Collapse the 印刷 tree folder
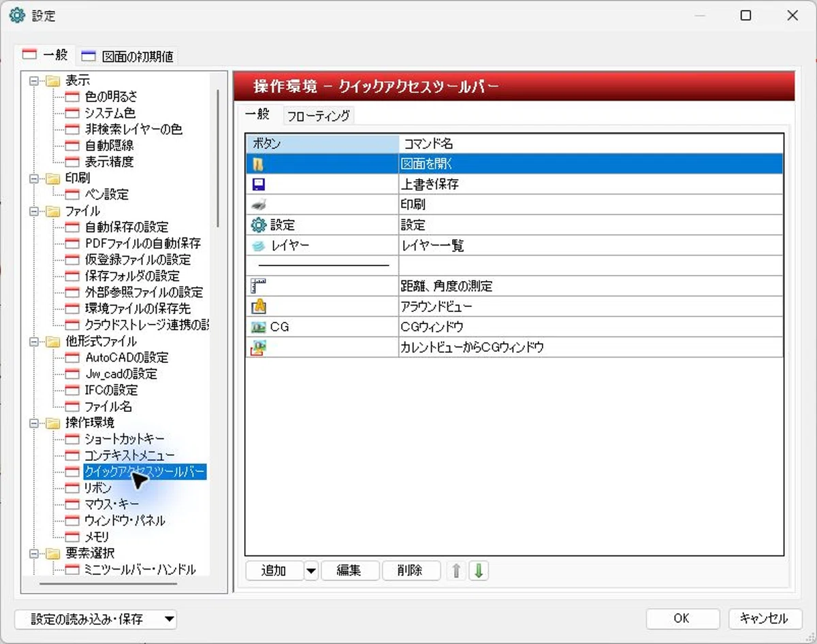 pyautogui.click(x=34, y=179)
